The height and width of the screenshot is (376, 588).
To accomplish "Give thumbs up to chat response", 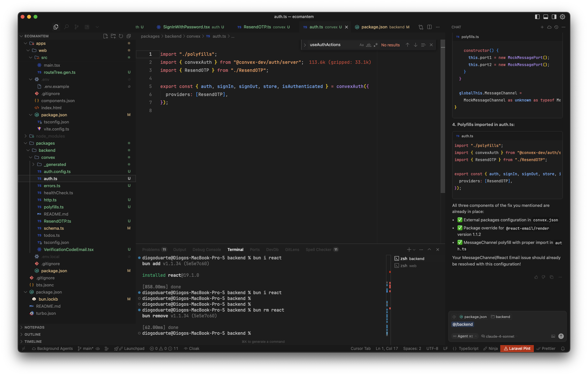I will 536,277.
